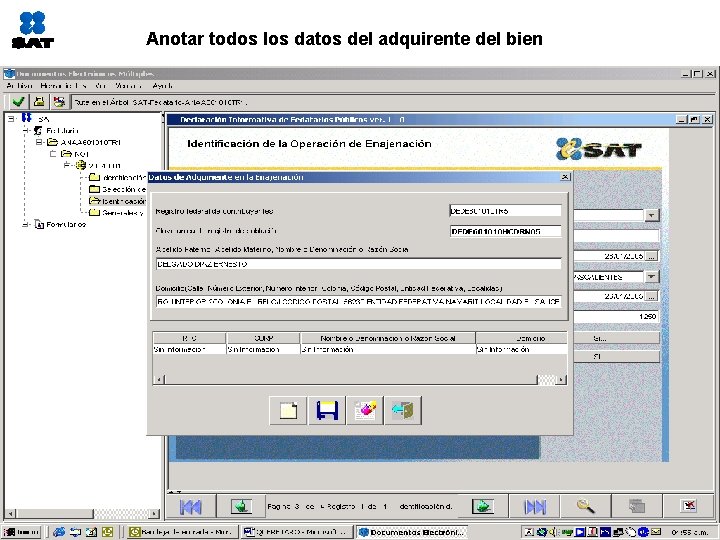Collapse the SAT root tree node
The width and height of the screenshot is (720, 540).
pos(11,119)
